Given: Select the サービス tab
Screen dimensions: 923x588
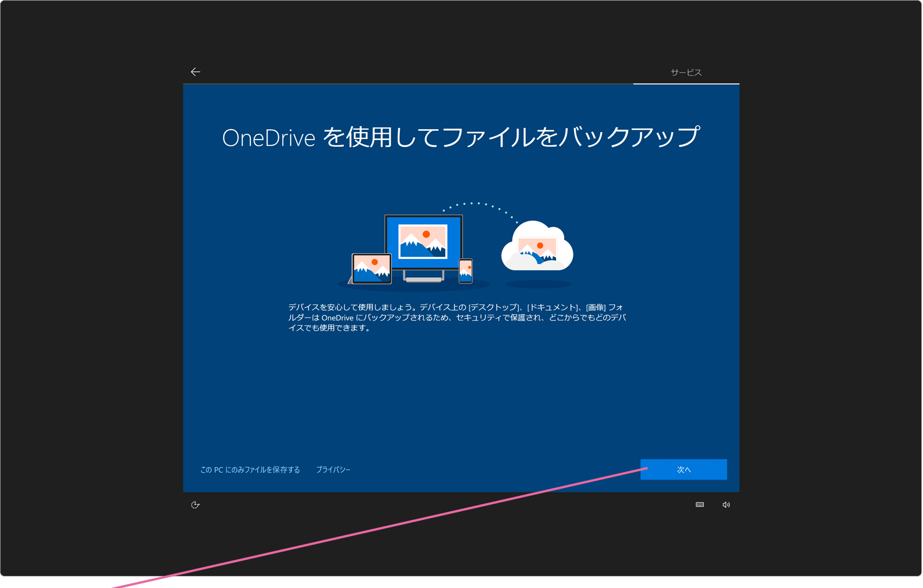Looking at the screenshot, I should click(686, 73).
